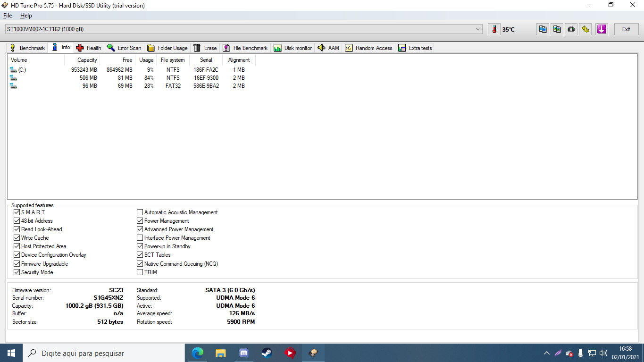
Task: Toggle the Write Cache checkbox
Action: [17, 238]
